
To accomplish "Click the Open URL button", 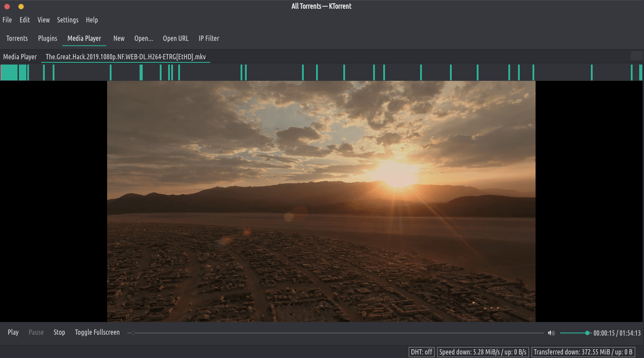I will [x=176, y=38].
